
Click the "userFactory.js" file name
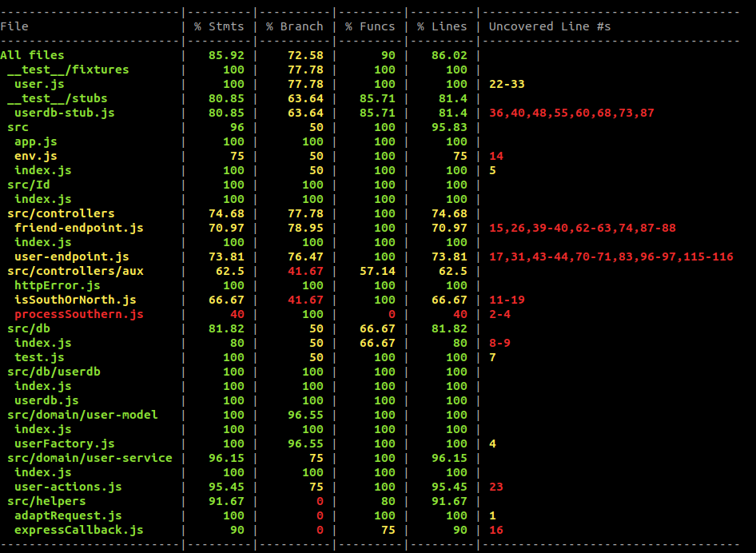pyautogui.click(x=65, y=444)
